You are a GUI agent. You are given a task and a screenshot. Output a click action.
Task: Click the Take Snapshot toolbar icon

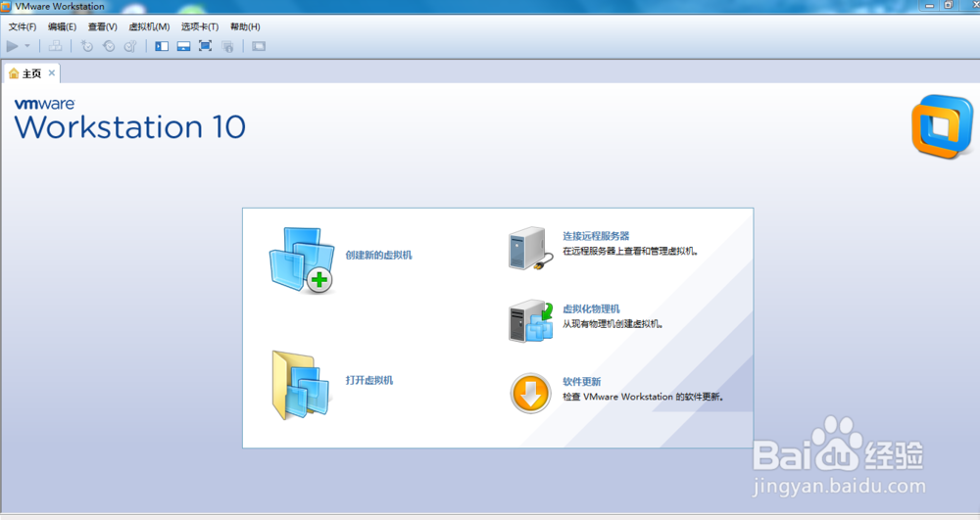coord(87,46)
